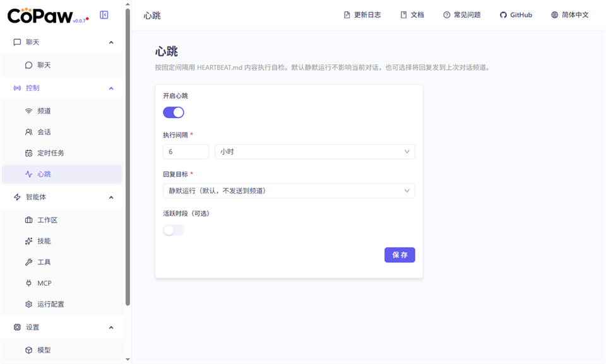Click the 保存 save button
This screenshot has height=364, width=606.
400,255
